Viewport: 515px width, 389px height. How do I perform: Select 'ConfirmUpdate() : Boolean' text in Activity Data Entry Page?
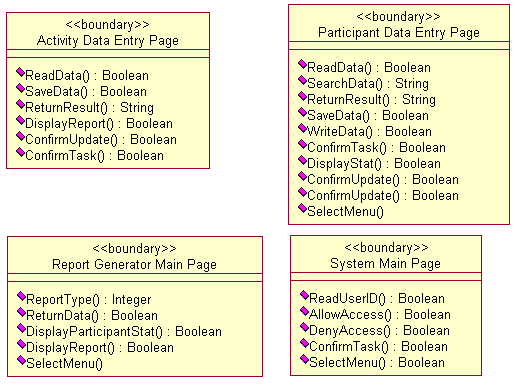(101, 140)
